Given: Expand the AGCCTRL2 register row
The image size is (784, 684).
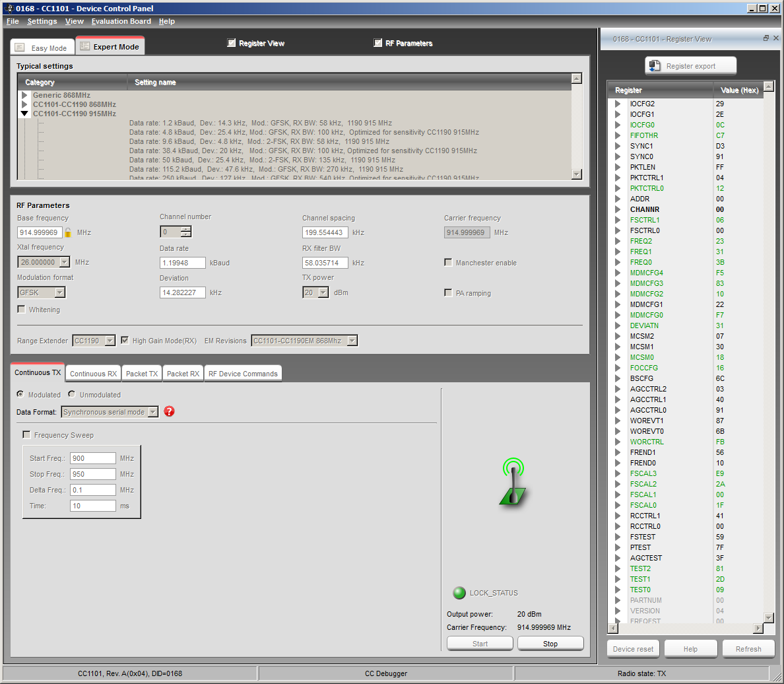Looking at the screenshot, I should (x=618, y=389).
